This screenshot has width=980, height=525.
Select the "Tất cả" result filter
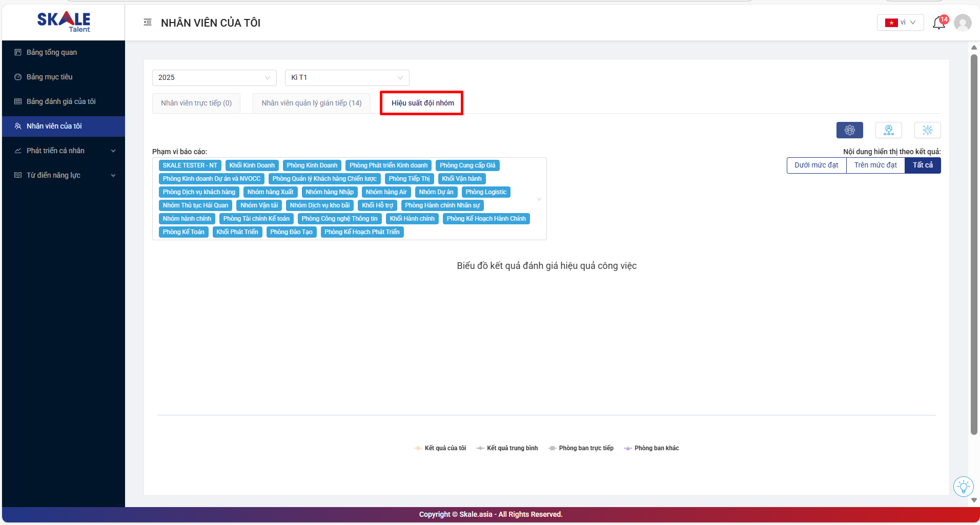tap(922, 165)
